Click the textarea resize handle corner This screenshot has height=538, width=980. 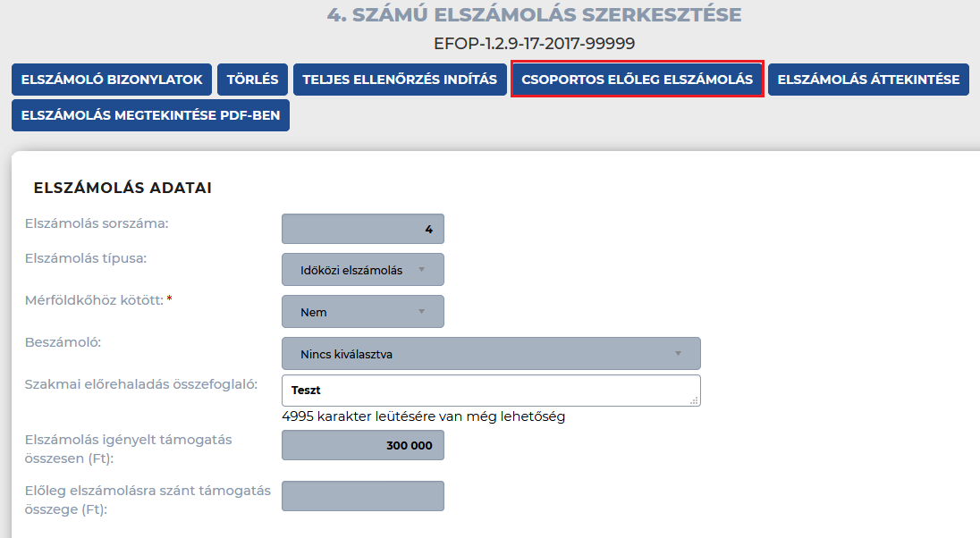coord(694,400)
